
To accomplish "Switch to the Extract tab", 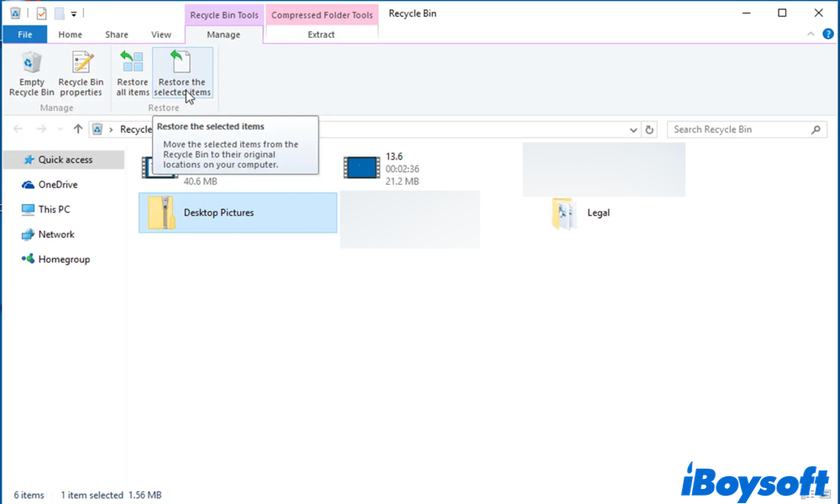I will 321,34.
